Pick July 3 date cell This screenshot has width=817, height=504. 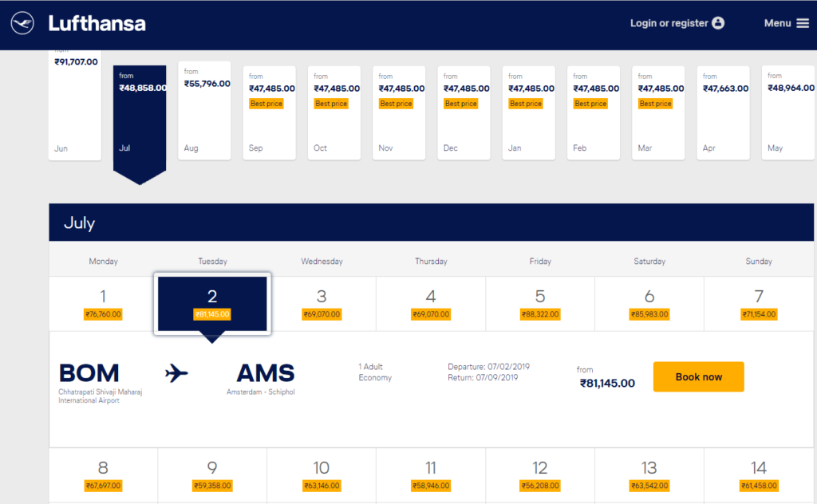point(322,304)
